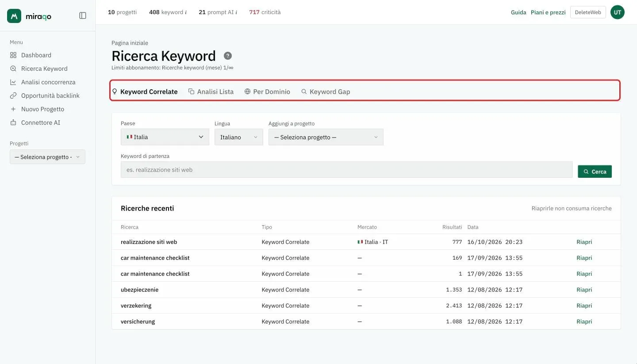Click the info icon next to keyword count
Screen dimensions: 637x364
[186, 12]
